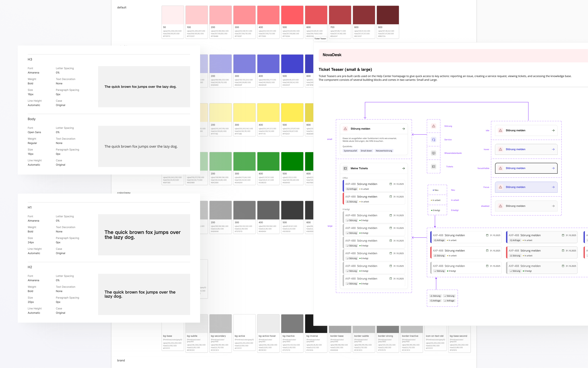Select the Service headset icon
Viewport: 588px width, 368px height.
(x=433, y=139)
